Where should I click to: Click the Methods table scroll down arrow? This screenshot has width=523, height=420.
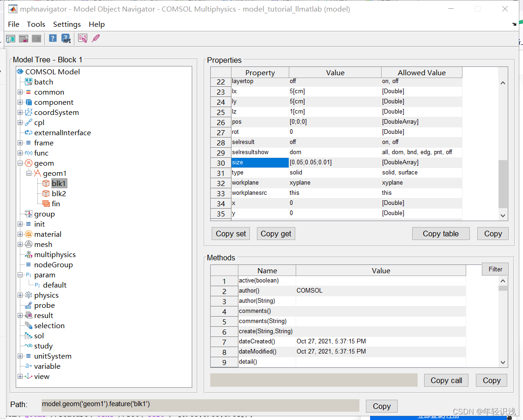[503, 363]
